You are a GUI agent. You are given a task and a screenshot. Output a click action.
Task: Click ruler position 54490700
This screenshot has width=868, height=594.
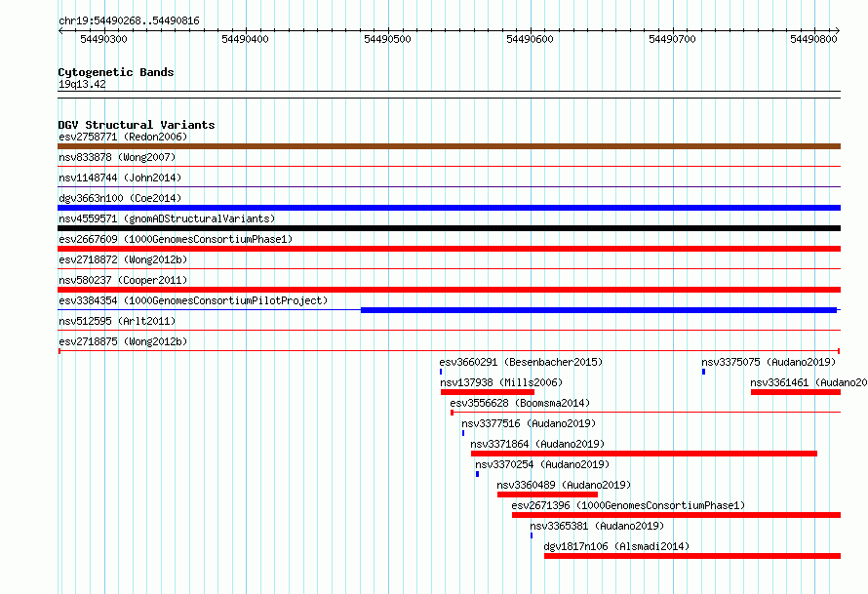[x=672, y=39]
